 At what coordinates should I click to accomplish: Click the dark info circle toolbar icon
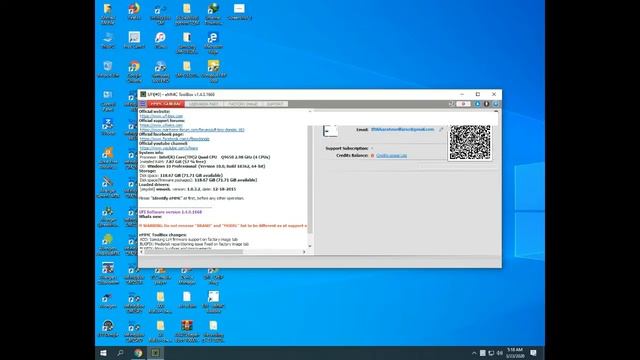tap(487, 104)
